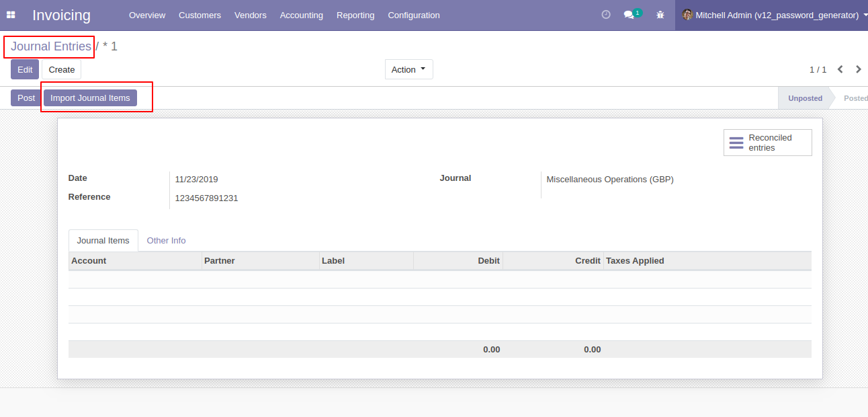Open the Action dropdown
The image size is (868, 417).
coord(408,69)
